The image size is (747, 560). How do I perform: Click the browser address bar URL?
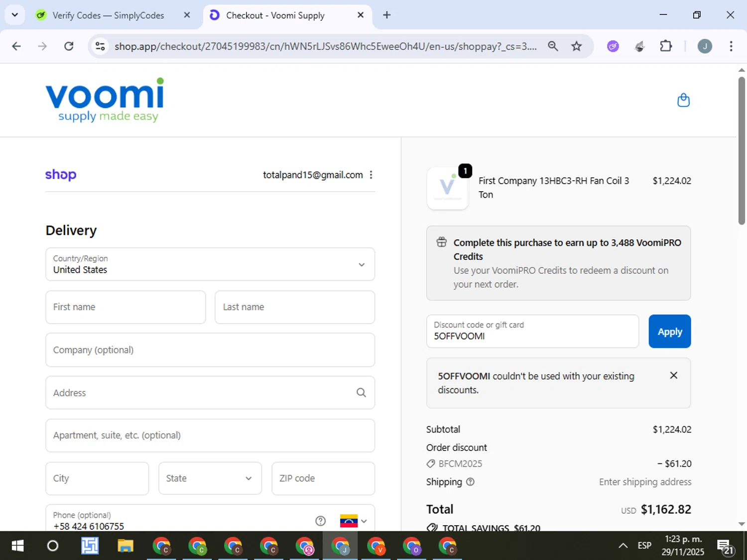click(326, 46)
